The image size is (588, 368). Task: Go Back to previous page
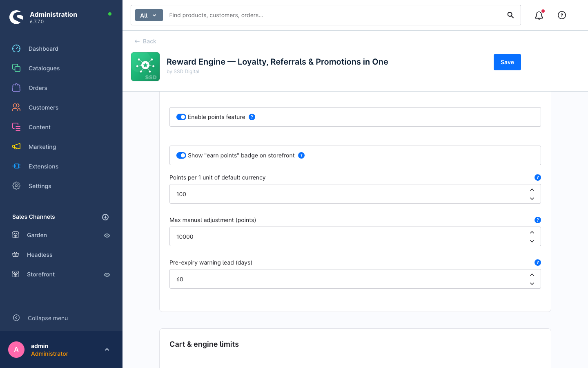click(x=145, y=41)
